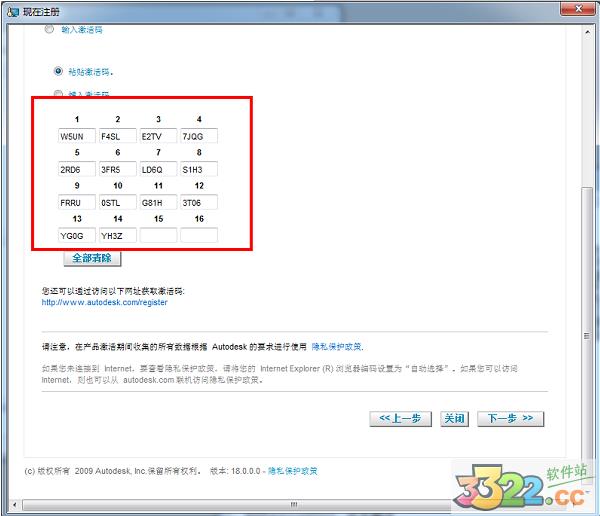Click activation code field 1 containing W5UN
The height and width of the screenshot is (516, 600).
[77, 136]
